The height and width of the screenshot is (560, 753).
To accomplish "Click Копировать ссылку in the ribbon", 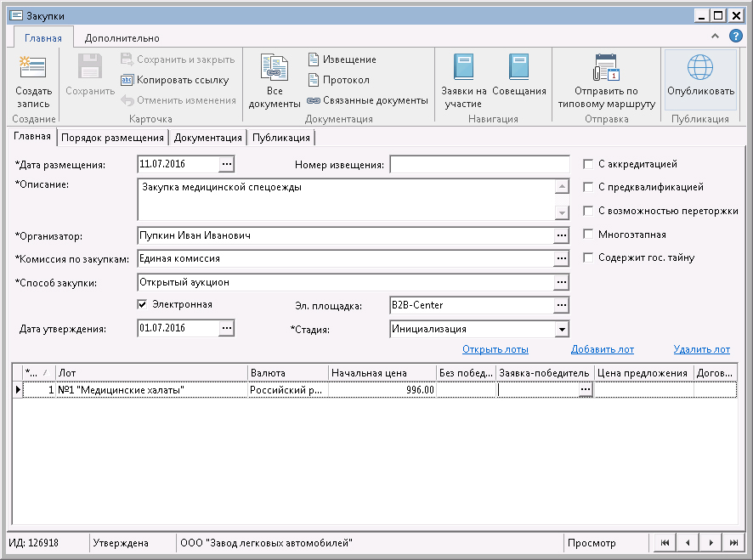I will point(175,80).
